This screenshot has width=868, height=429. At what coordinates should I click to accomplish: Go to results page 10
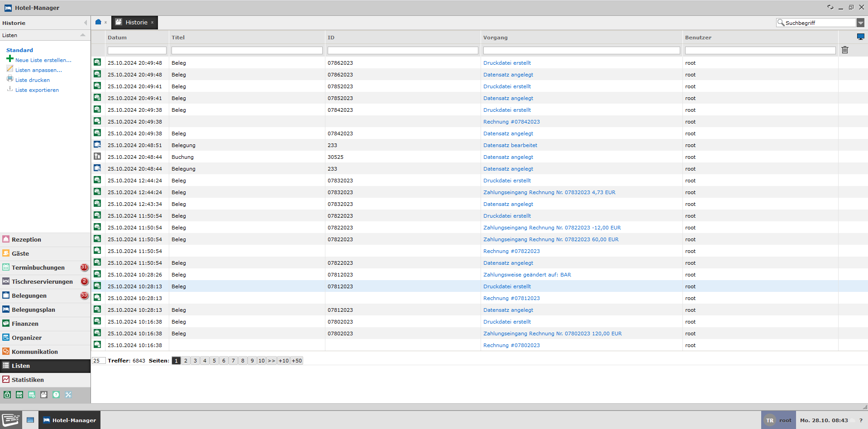click(262, 361)
